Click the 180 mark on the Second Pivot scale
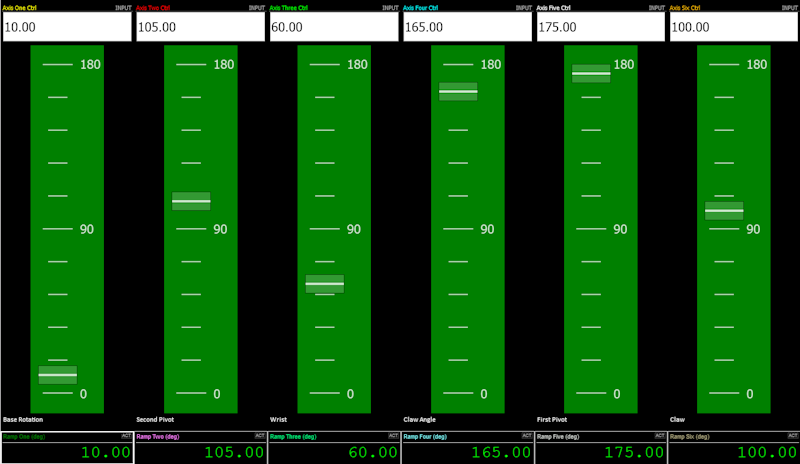800x464 pixels. [x=224, y=64]
